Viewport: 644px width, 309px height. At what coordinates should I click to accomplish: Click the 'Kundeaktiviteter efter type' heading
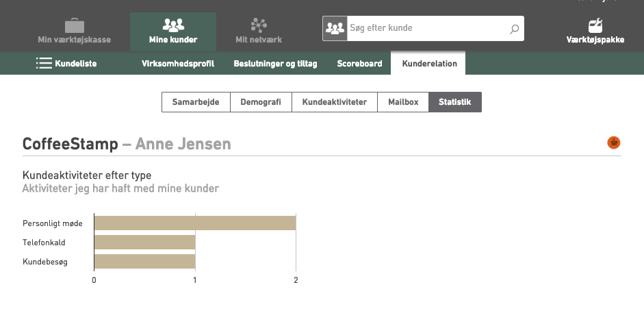click(x=87, y=175)
